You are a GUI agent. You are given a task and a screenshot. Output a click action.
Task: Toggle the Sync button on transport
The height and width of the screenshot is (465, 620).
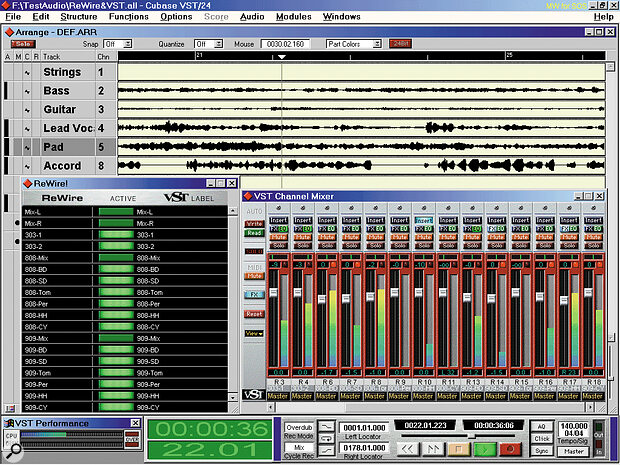542,451
